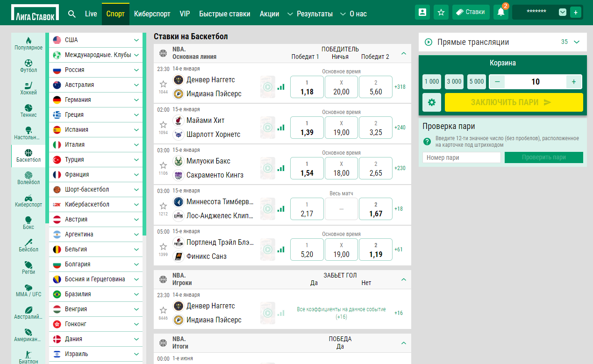Select Киберспорт sidebar category
The image size is (593, 364).
[x=29, y=201]
